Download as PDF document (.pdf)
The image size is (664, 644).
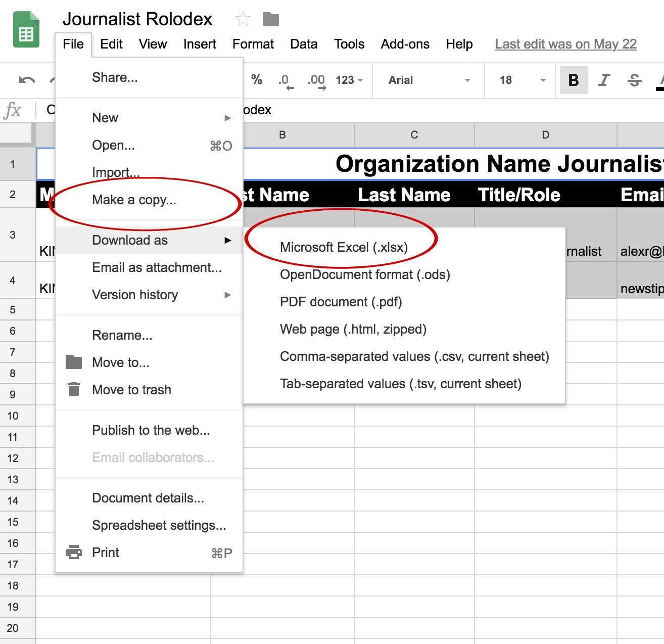point(404,302)
